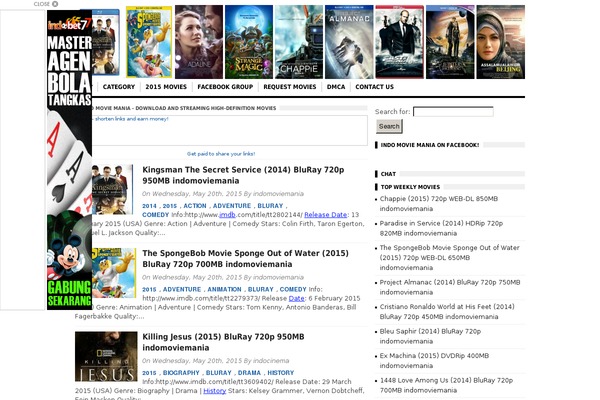Select BIOGRAPHY tag on Killing Jesus post
Viewport: 600px width, 400px height.
tap(181, 373)
